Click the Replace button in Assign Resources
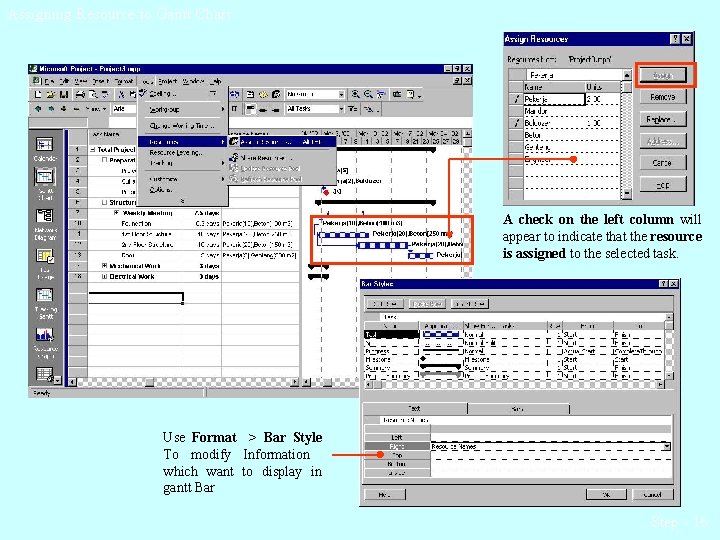The image size is (720, 540). (x=663, y=119)
